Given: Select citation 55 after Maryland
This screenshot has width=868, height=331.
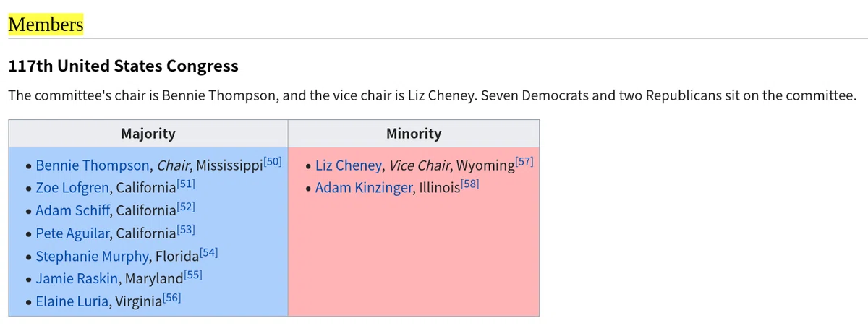Looking at the screenshot, I should coord(193,275).
